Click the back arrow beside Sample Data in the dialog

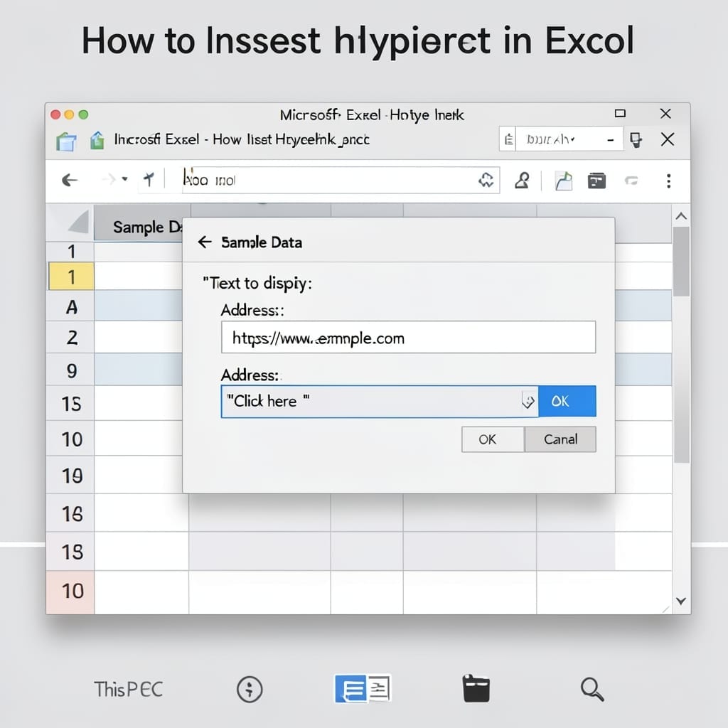[x=204, y=242]
